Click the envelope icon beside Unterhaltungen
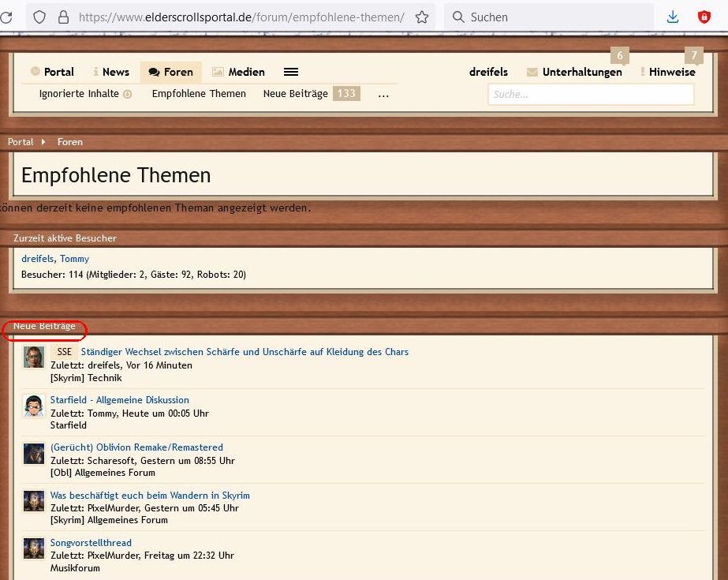The image size is (728, 580). pyautogui.click(x=532, y=72)
